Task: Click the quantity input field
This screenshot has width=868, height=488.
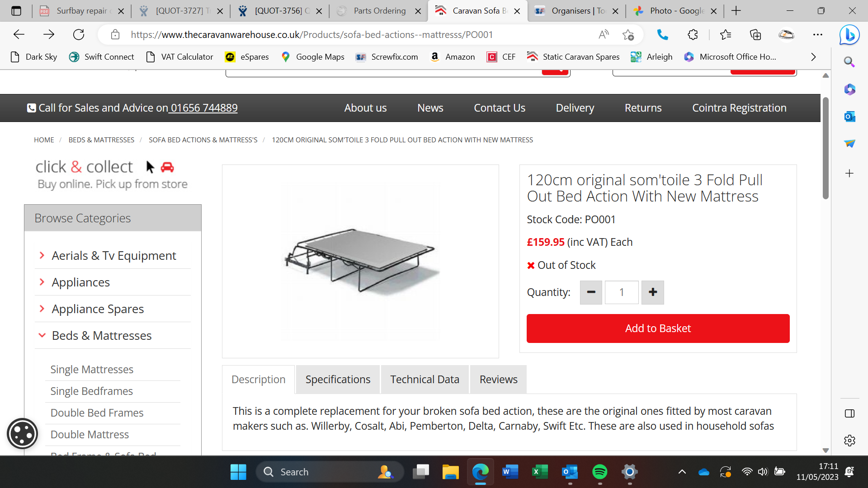Action: [x=622, y=292]
